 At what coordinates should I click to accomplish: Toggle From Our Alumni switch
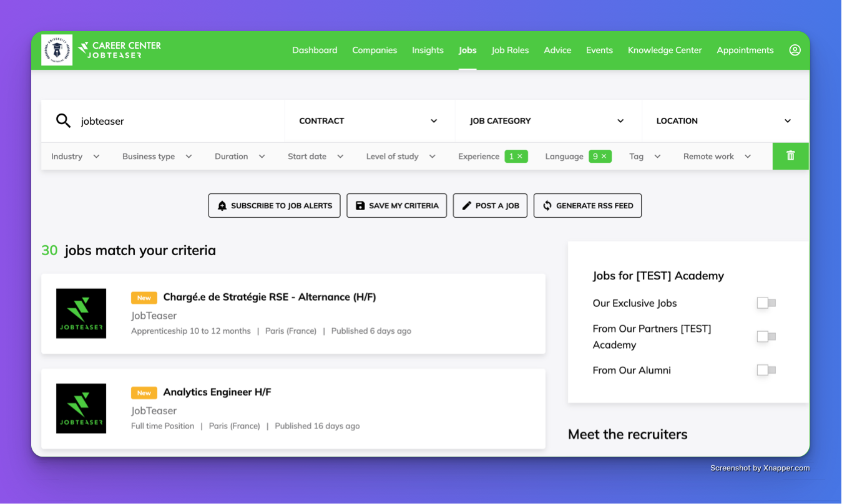[766, 370]
